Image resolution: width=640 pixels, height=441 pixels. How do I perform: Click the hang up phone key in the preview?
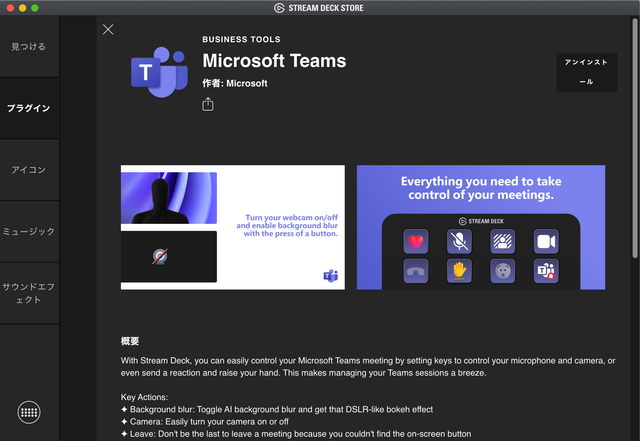[416, 271]
